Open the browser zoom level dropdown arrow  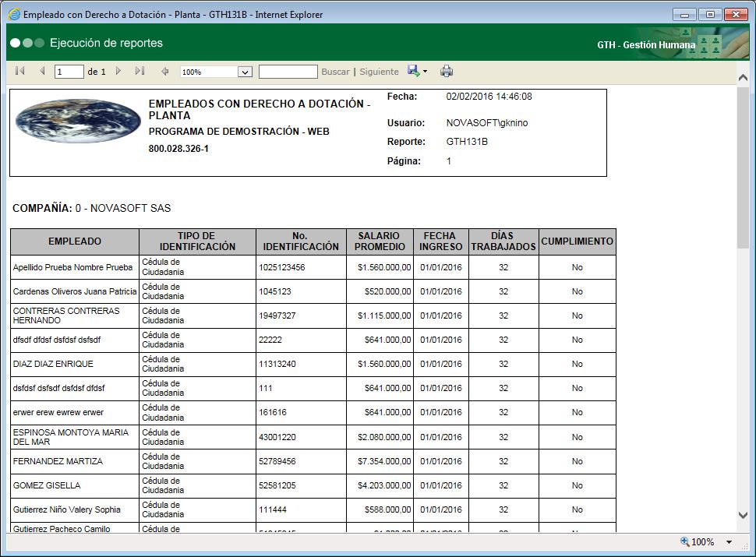point(729,542)
